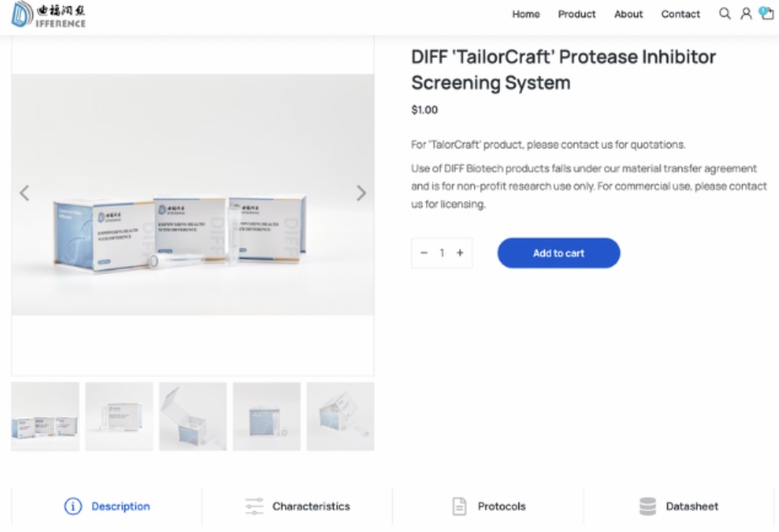Go to the Home page
The image size is (779, 532).
tap(526, 14)
